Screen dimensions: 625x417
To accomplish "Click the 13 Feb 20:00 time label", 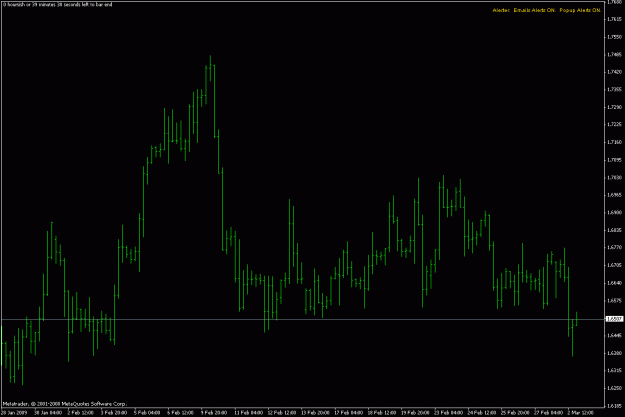I will [315, 413].
